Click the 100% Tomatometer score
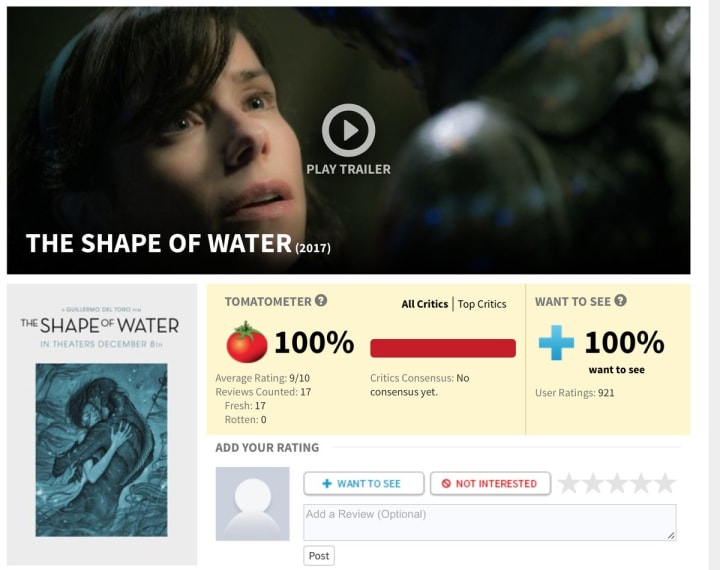This screenshot has height=570, width=720. [x=313, y=343]
